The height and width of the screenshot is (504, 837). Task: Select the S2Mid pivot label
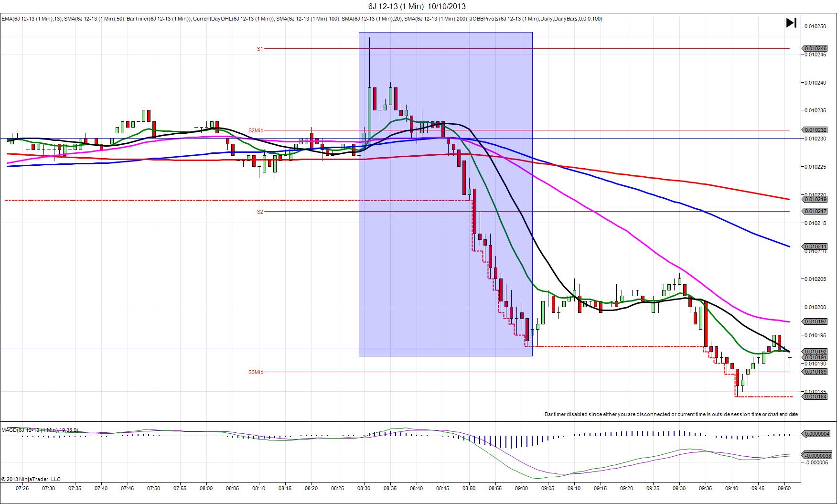click(256, 130)
